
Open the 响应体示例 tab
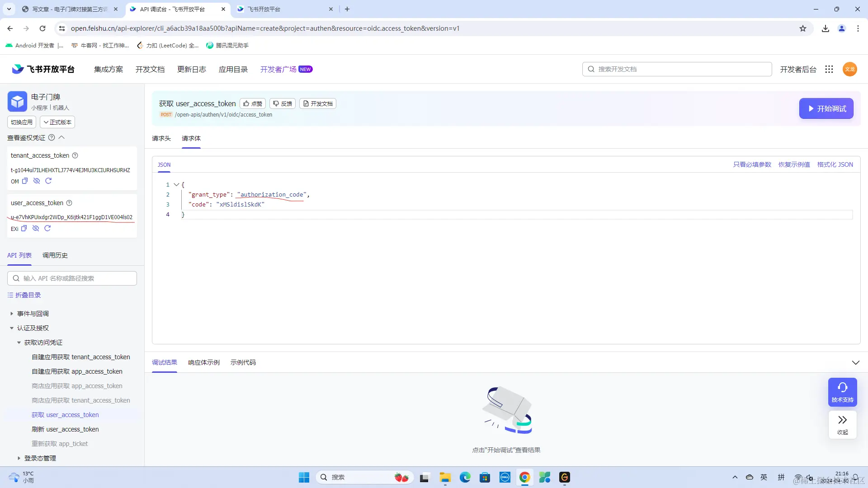point(204,362)
